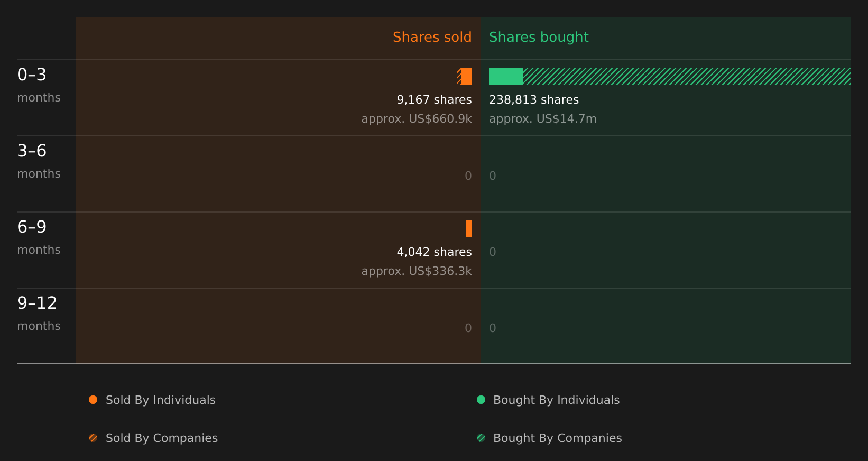Click the Shares sold column header

(x=432, y=37)
